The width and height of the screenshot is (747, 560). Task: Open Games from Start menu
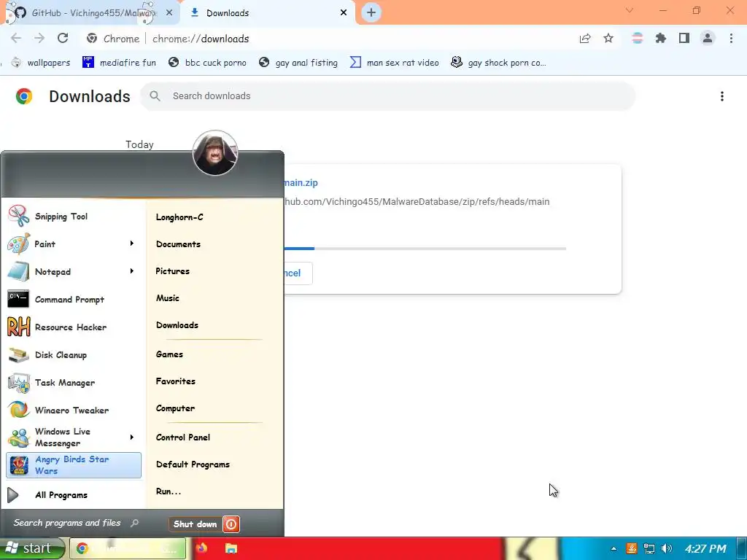click(x=169, y=354)
